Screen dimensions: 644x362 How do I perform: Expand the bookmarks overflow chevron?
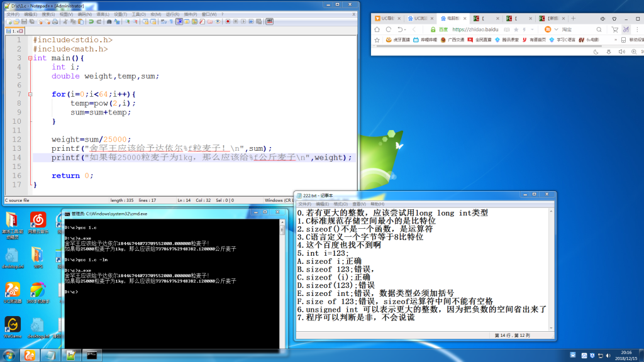tap(616, 40)
